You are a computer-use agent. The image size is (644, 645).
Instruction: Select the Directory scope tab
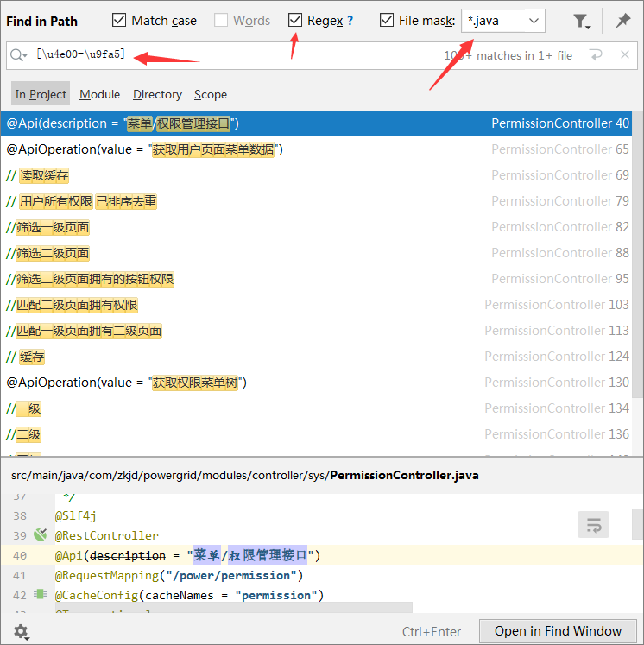tap(157, 95)
